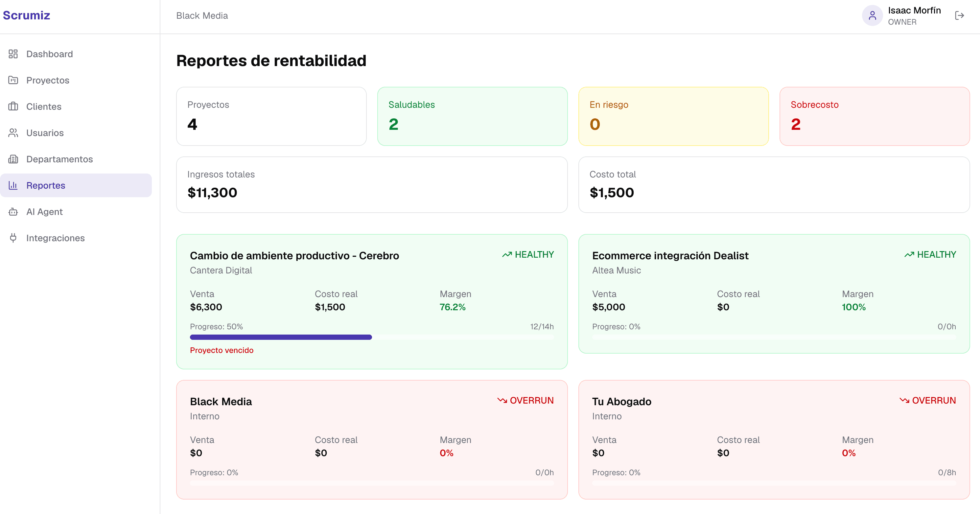This screenshot has width=980, height=514.
Task: Click the Departamentos building icon
Action: 13,159
